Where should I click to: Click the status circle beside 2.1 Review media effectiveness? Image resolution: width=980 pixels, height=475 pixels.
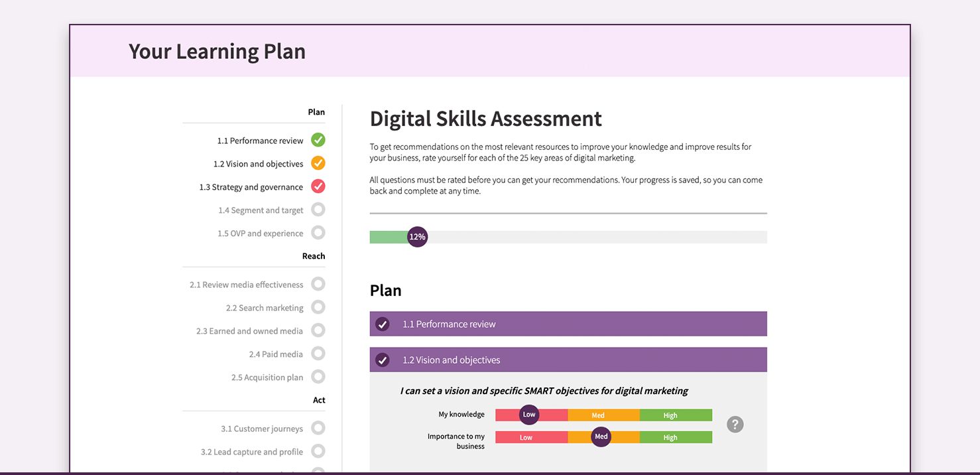tap(318, 284)
